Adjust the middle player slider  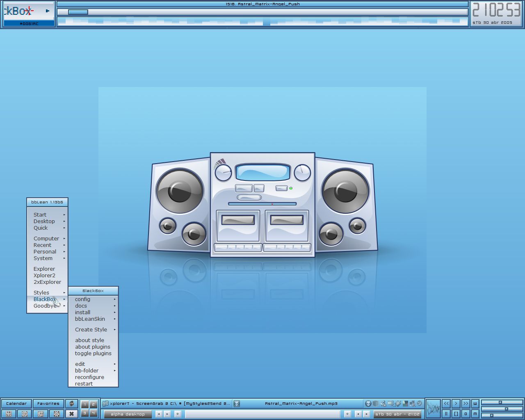pos(502,409)
